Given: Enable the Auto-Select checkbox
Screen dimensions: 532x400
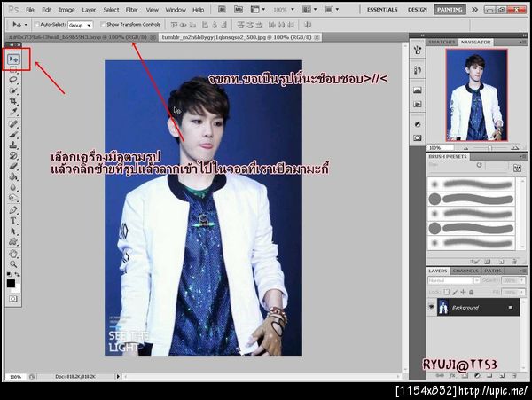Looking at the screenshot, I should tap(37, 25).
